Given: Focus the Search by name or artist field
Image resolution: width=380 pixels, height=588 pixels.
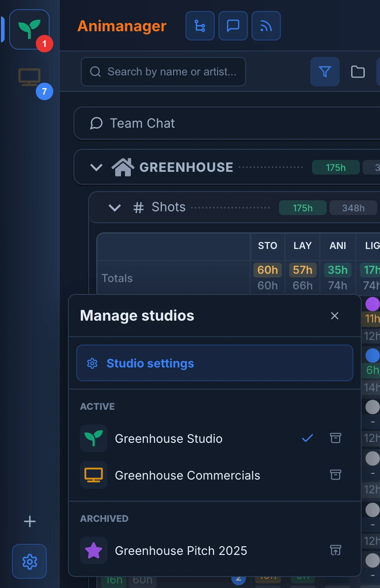Looking at the screenshot, I should point(163,72).
